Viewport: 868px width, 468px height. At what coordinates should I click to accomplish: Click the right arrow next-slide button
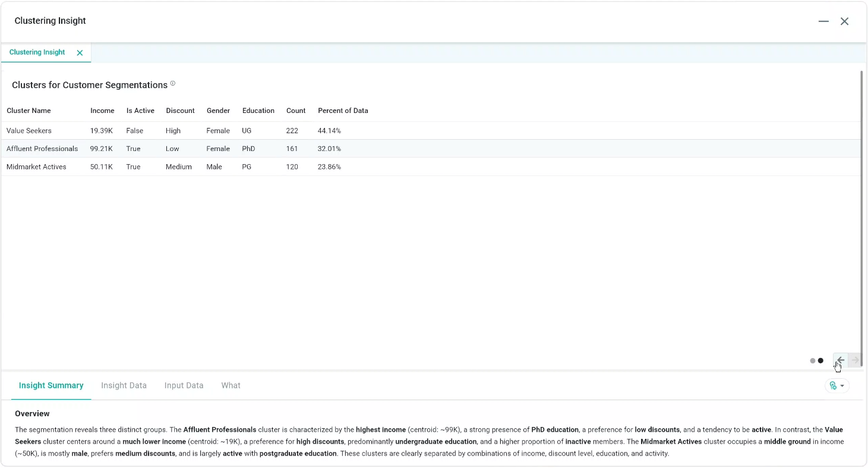click(855, 360)
